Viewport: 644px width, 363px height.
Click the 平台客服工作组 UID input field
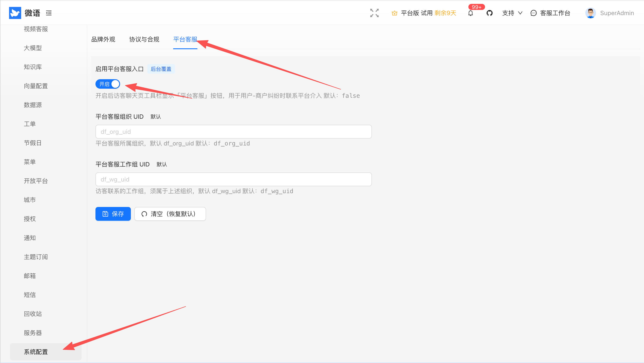[x=233, y=179]
